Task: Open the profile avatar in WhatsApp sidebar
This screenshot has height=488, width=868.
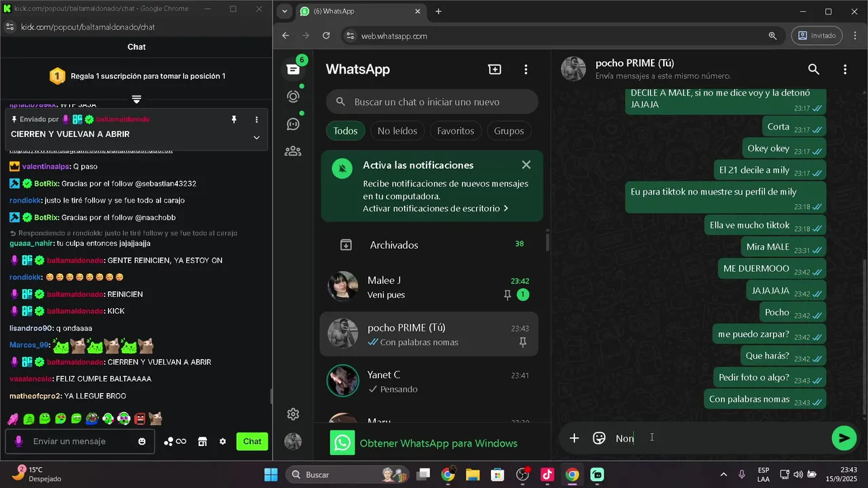Action: [293, 441]
